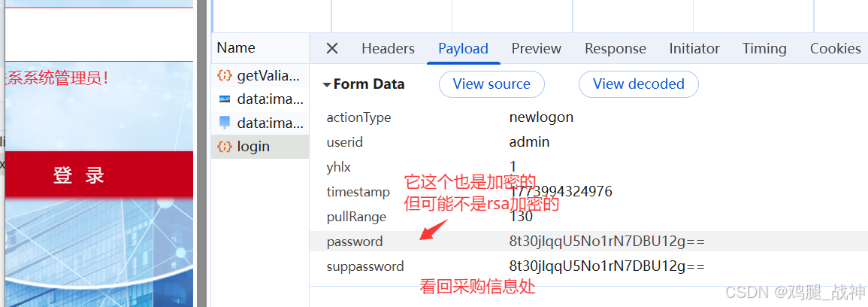This screenshot has width=868, height=307.
Task: Select the getValia... request row
Action: [260, 76]
